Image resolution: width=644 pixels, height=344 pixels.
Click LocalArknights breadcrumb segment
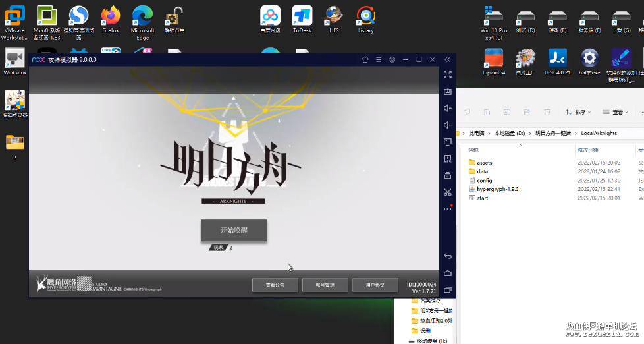[x=599, y=133]
